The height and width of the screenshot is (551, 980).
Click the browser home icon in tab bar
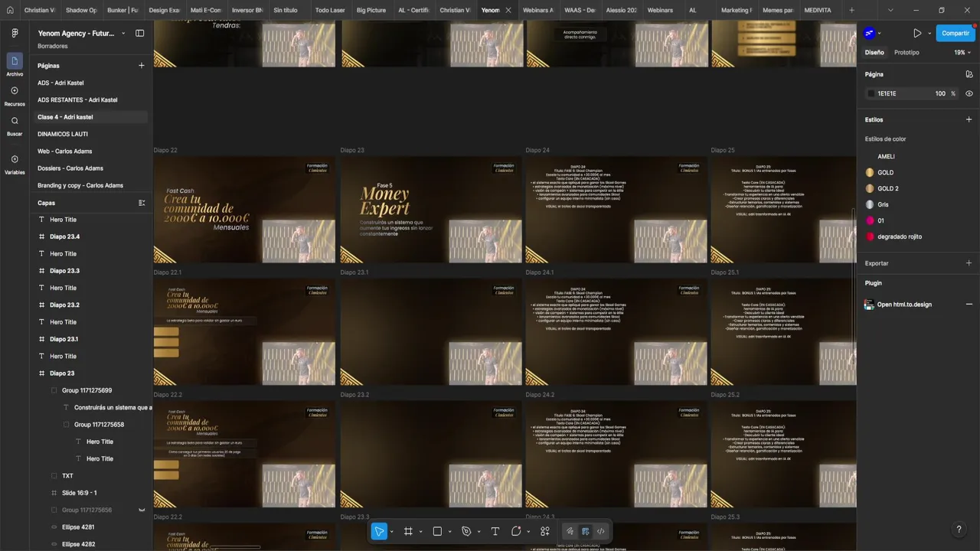[10, 10]
